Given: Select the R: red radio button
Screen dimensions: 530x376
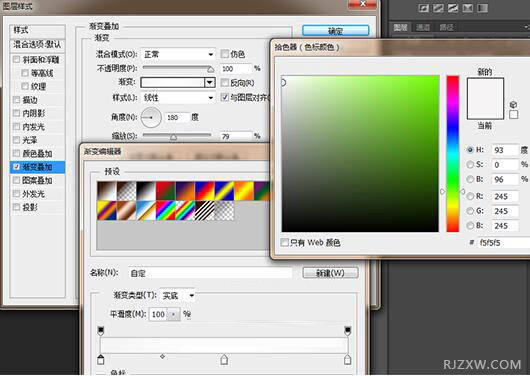Looking at the screenshot, I should tap(470, 196).
